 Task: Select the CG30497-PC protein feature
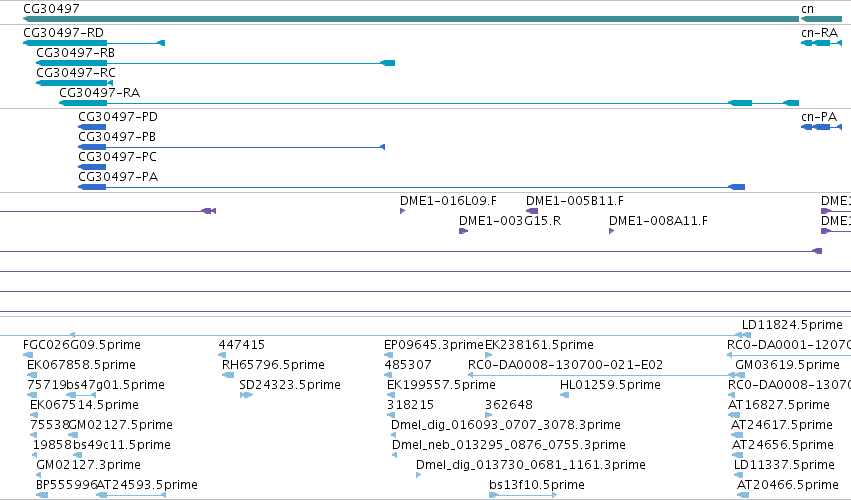tap(92, 167)
